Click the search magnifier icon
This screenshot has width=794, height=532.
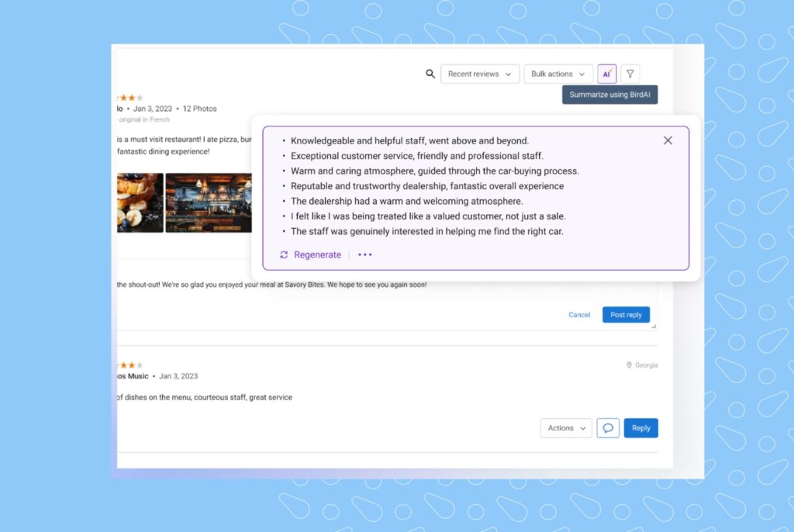430,74
